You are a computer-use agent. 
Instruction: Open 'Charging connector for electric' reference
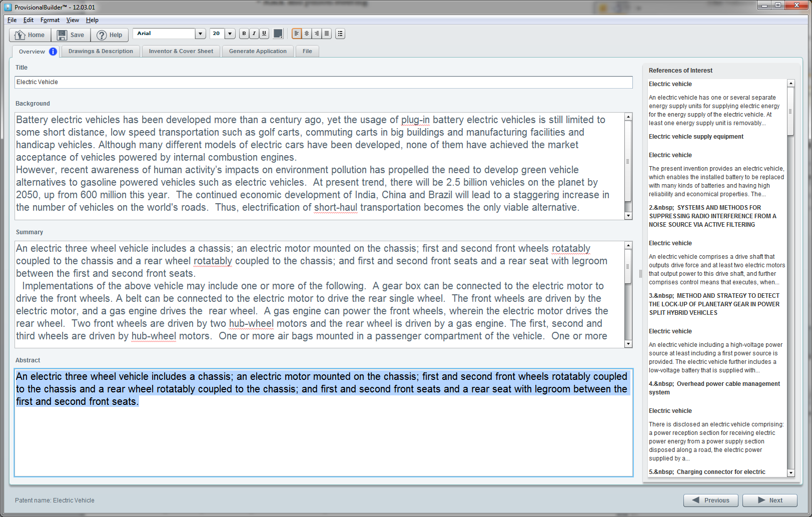707,472
